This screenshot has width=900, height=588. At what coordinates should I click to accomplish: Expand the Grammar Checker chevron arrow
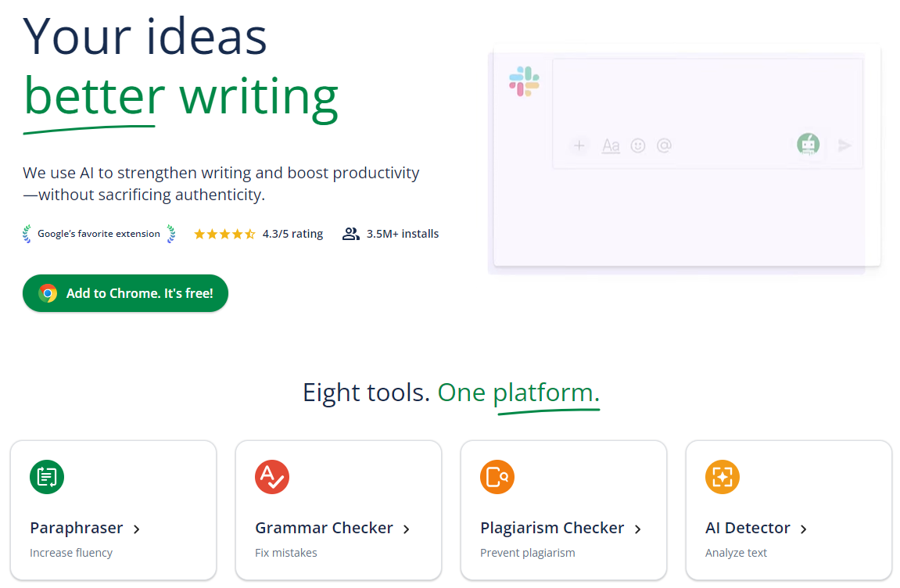pyautogui.click(x=407, y=529)
